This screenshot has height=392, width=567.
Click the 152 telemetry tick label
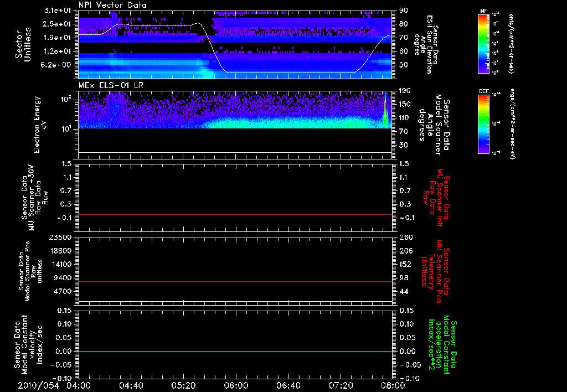tap(405, 264)
